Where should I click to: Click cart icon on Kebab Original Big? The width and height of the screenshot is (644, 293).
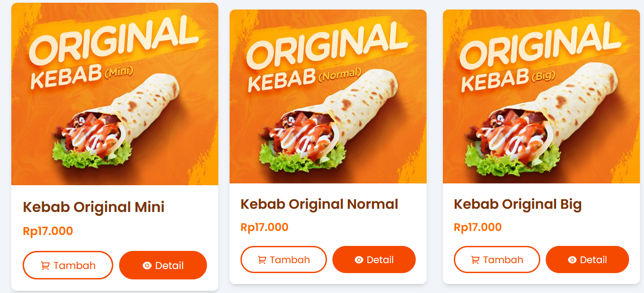tap(475, 260)
